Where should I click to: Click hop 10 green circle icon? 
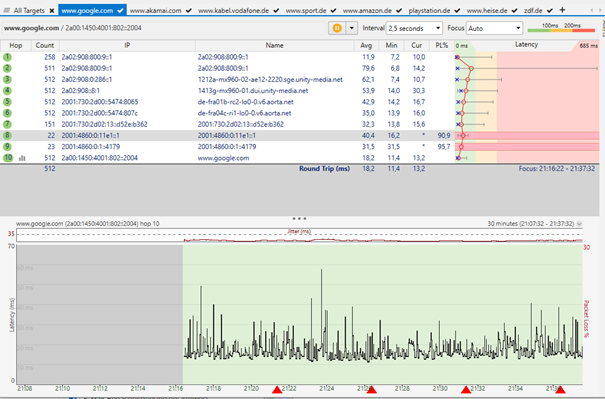coord(8,158)
